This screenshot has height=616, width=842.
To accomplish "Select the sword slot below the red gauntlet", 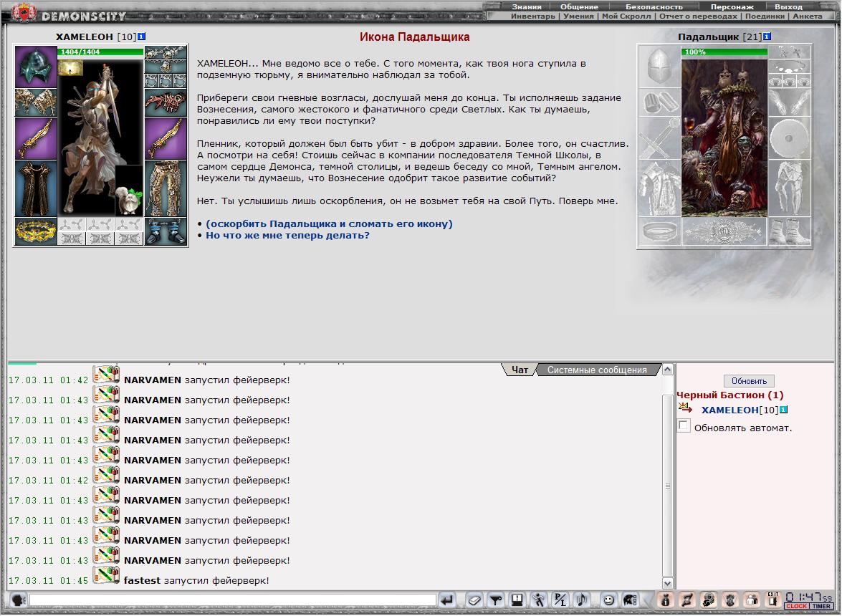I will [x=166, y=138].
